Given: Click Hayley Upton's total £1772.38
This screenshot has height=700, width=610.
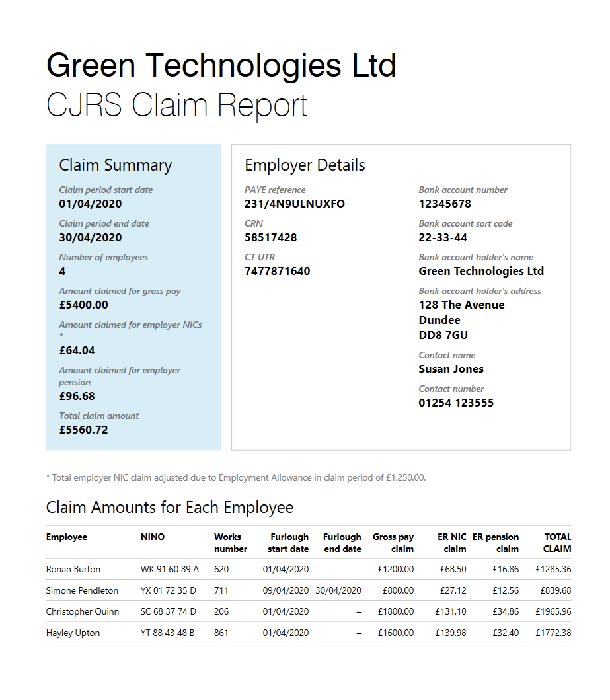Looking at the screenshot, I should click(553, 633).
